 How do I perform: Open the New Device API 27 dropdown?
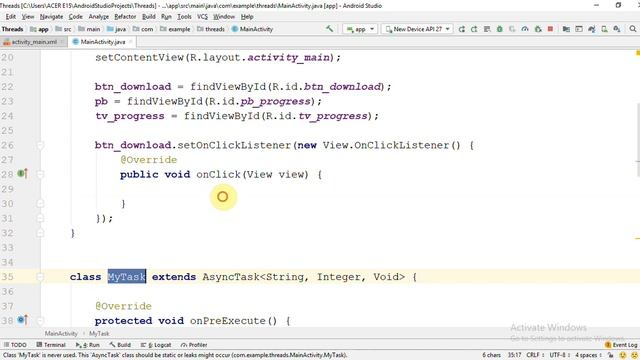(x=417, y=29)
